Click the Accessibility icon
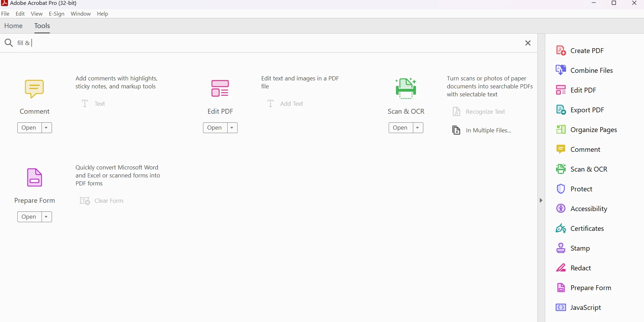This screenshot has width=644, height=322. point(561,208)
